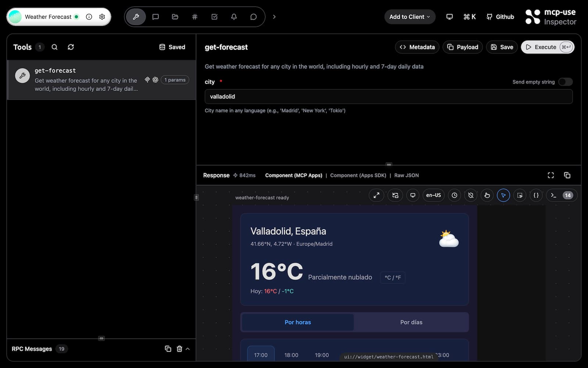
Task: Select the hash Prompts icon
Action: point(194,17)
